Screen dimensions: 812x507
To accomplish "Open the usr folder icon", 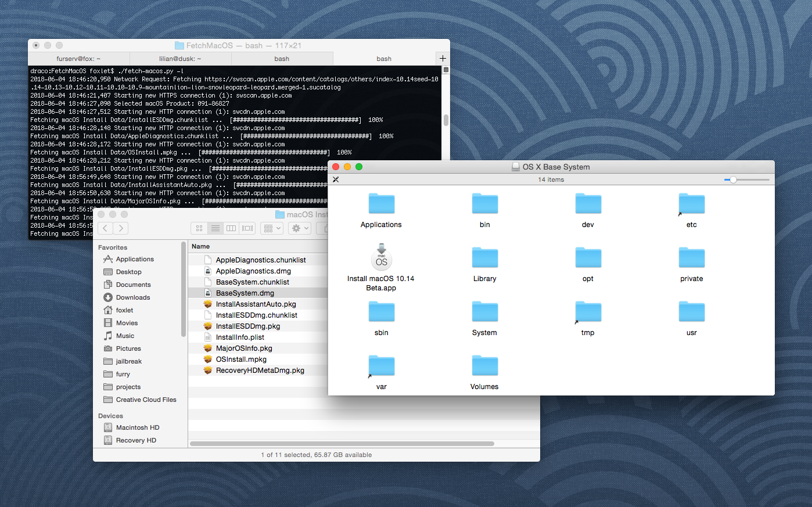I will pos(691,312).
